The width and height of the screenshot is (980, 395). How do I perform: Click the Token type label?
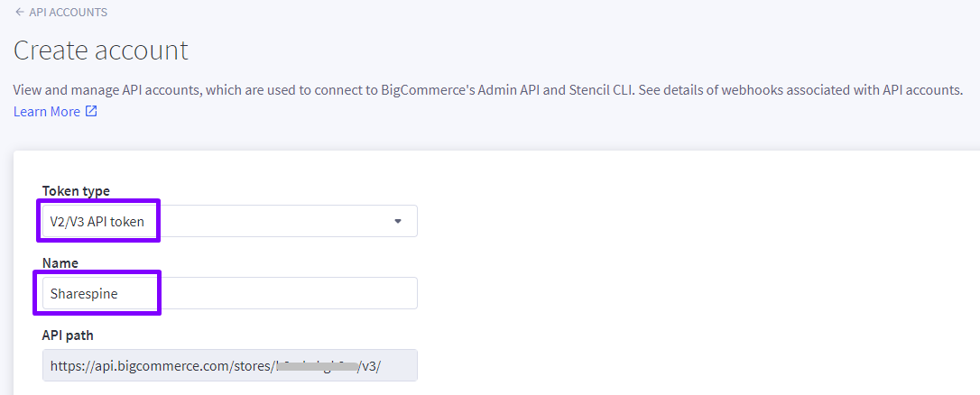[76, 190]
